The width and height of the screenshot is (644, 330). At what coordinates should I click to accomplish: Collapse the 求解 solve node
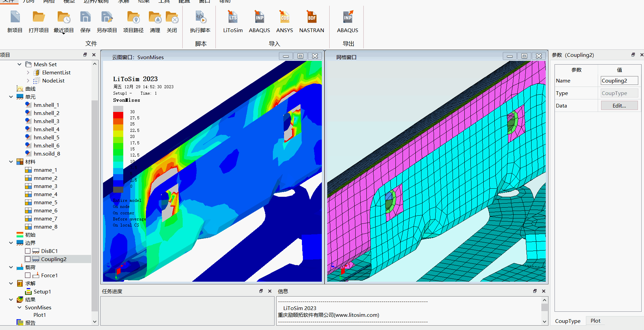[11, 283]
